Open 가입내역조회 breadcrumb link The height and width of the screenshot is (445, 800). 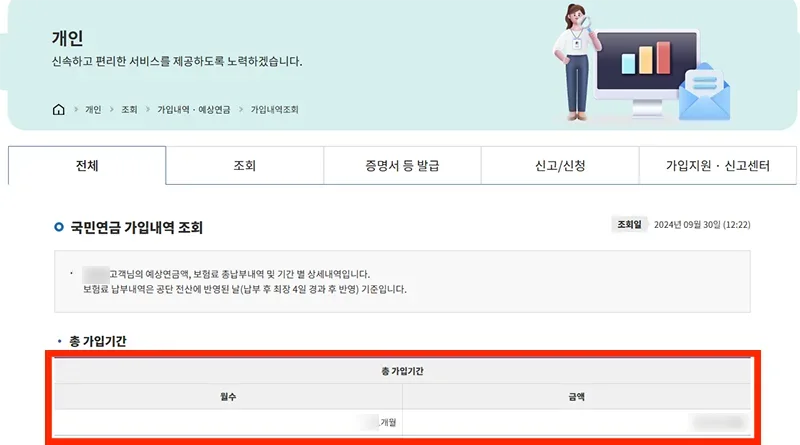click(274, 110)
